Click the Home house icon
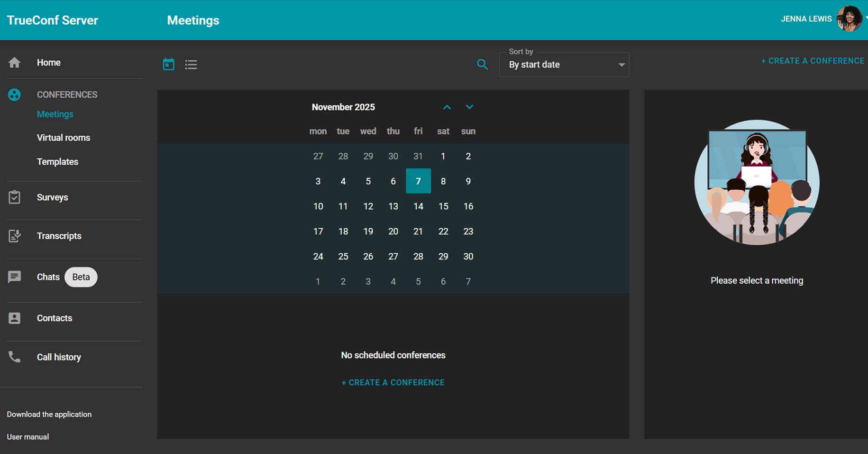 pos(14,63)
